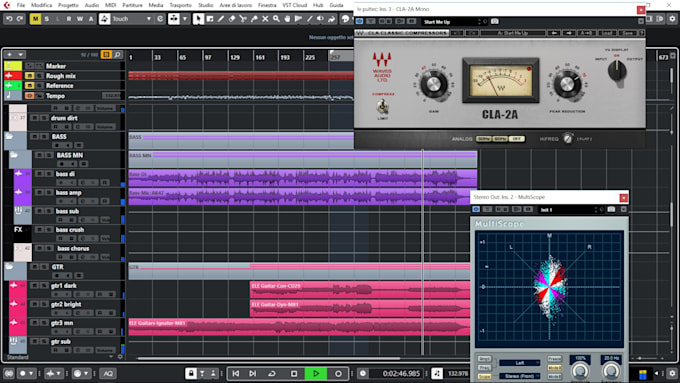
Task: Adjust the CLA-2A Peak Reduction knob
Action: click(567, 84)
